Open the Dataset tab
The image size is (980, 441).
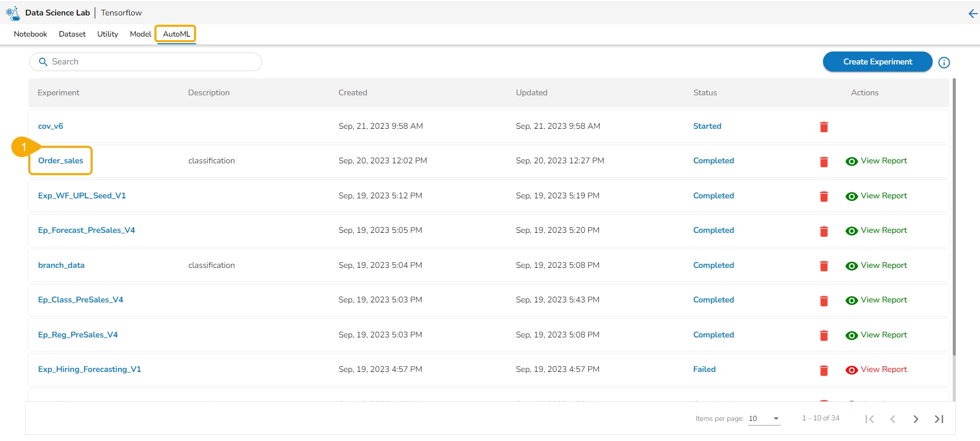pyautogui.click(x=72, y=34)
